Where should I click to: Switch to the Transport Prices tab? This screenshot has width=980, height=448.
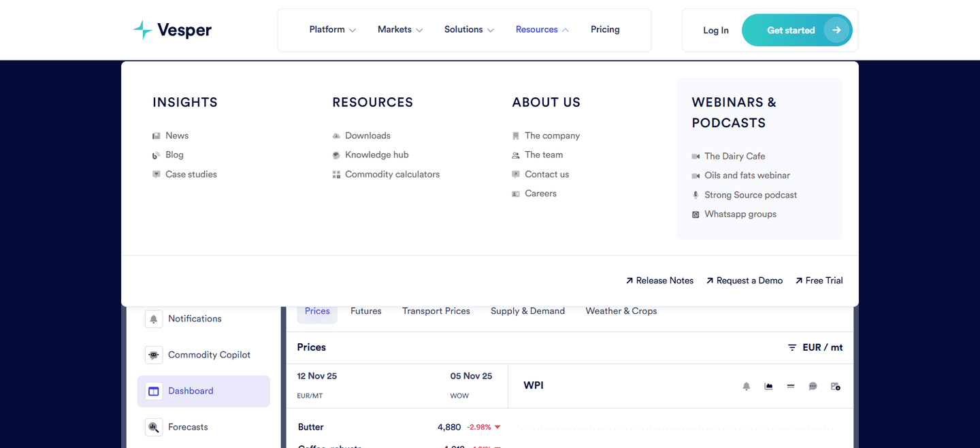coord(436,311)
